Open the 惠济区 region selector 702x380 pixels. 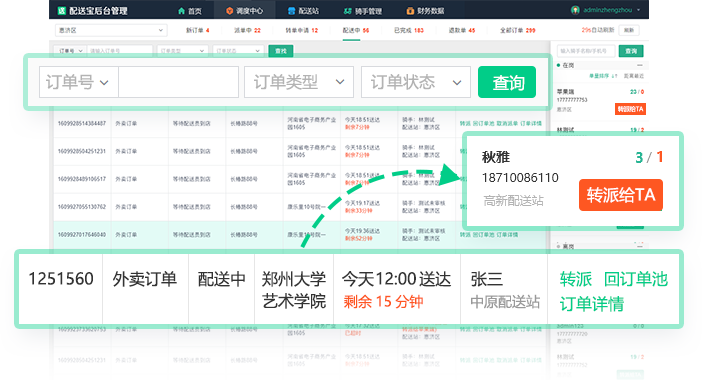(x=111, y=30)
